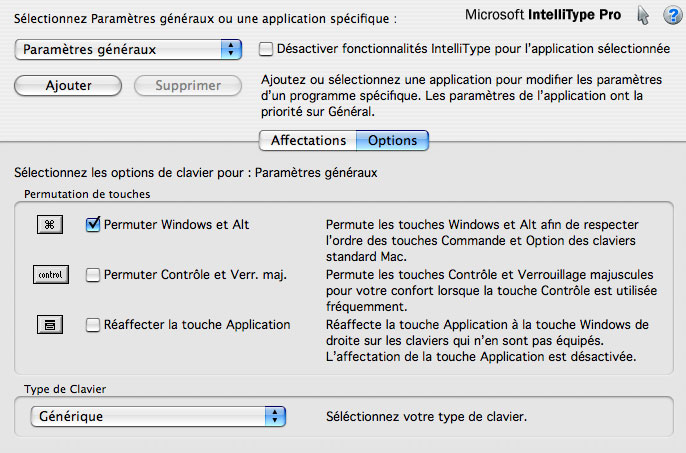Click the Supprimer button

coord(188,85)
